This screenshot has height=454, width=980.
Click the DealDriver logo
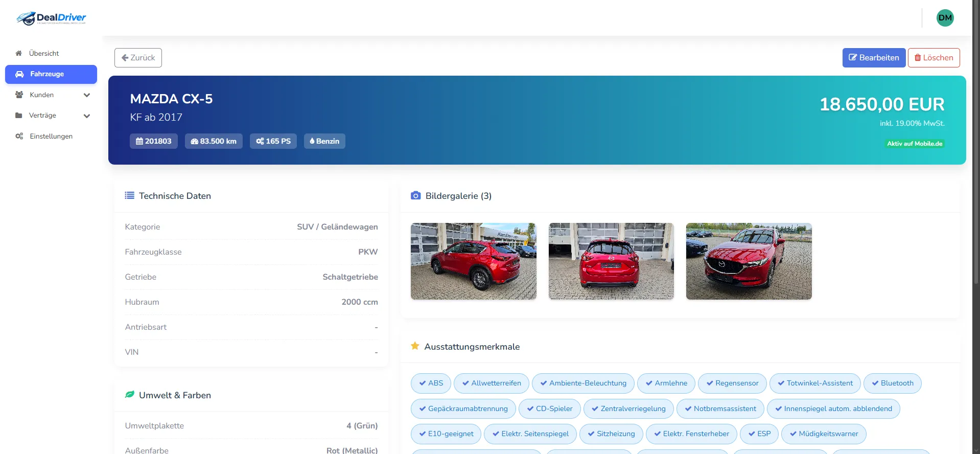pyautogui.click(x=51, y=18)
